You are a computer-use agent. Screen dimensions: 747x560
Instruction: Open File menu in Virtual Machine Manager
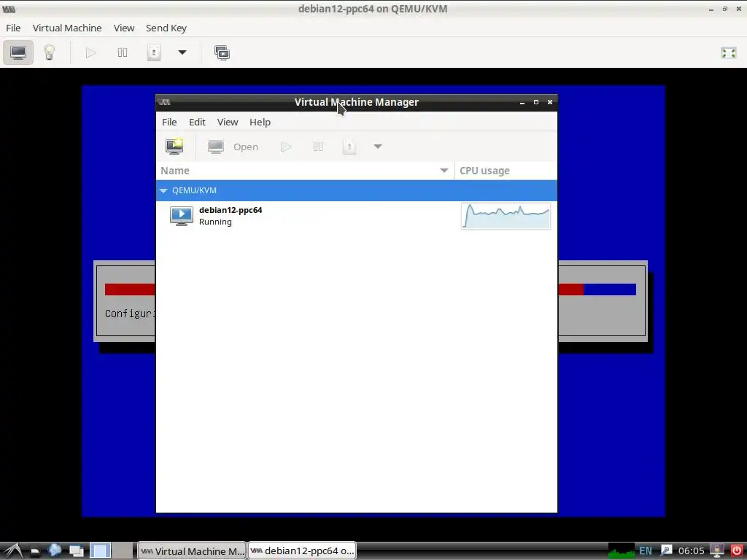pos(169,122)
